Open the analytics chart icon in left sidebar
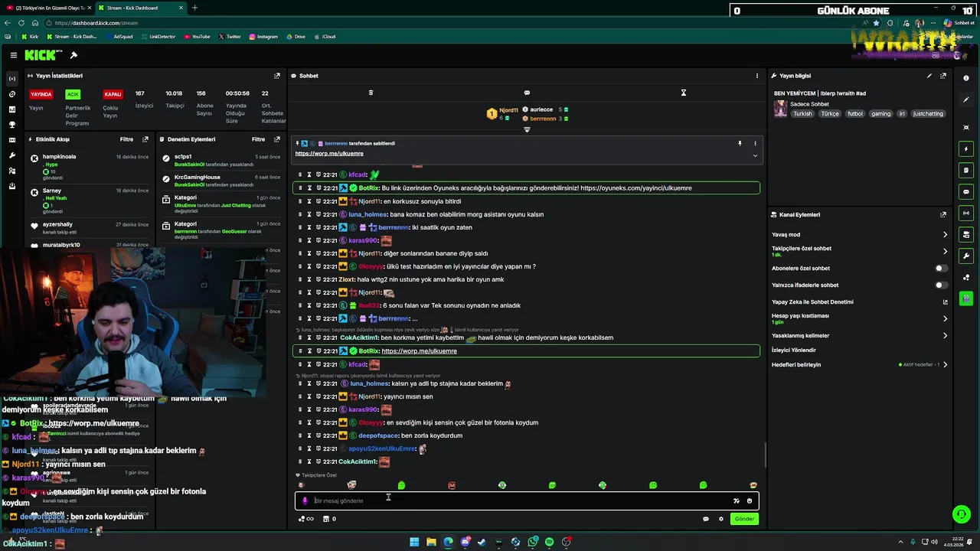Viewport: 980px width, 551px height. click(12, 109)
